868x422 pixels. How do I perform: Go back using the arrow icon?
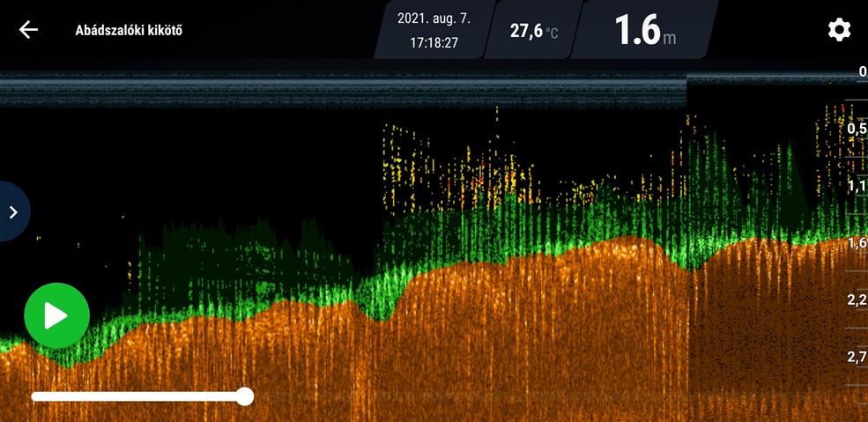28,30
